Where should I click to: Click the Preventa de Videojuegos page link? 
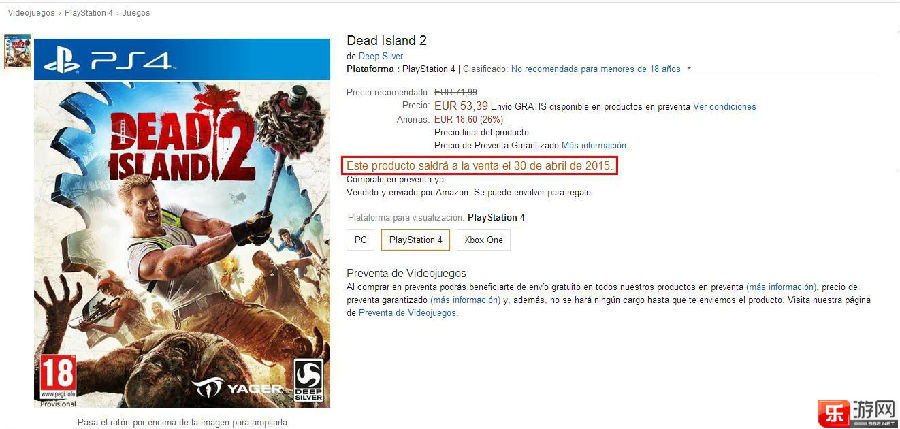click(x=408, y=313)
